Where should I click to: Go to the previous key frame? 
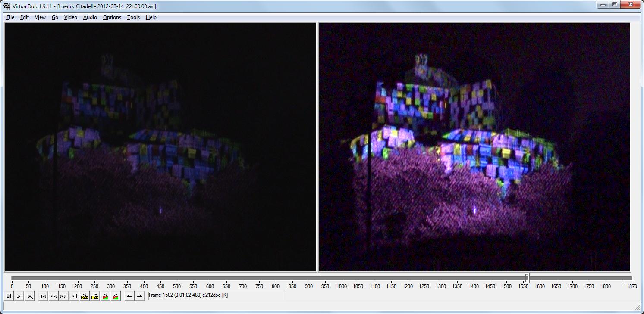tap(85, 296)
